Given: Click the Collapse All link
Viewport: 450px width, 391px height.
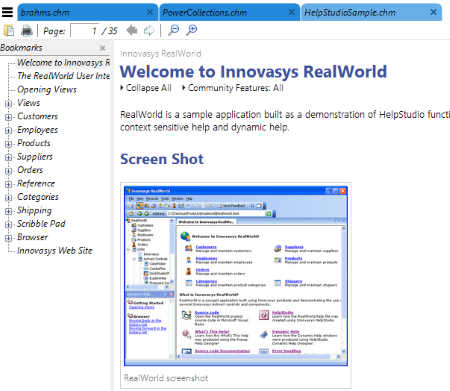Looking at the screenshot, I should pyautogui.click(x=149, y=88).
